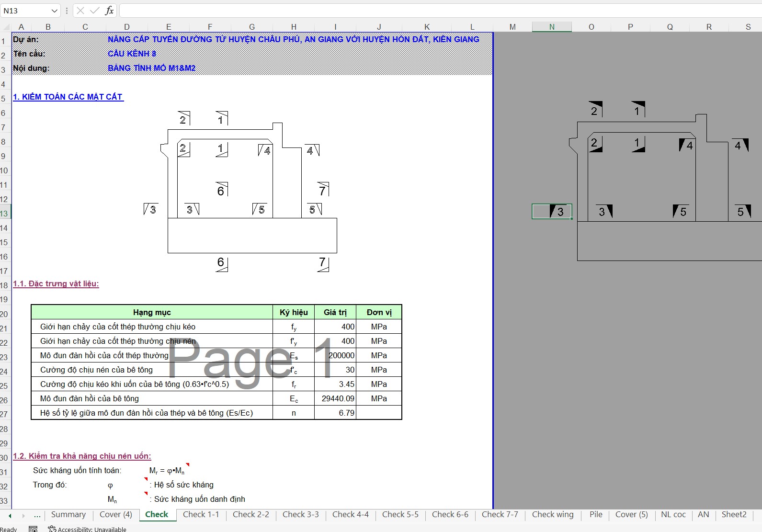Go to the Pile sheet tab
Screen dimensions: 762x532
click(596, 514)
